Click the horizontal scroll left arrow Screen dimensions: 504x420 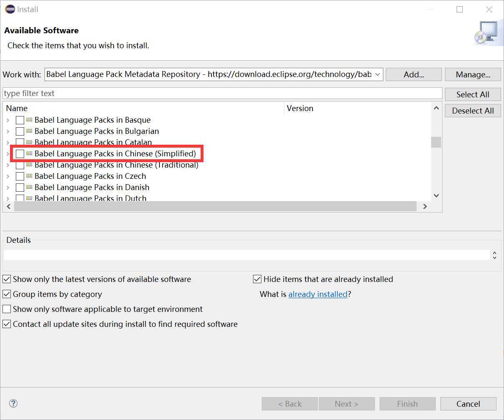point(9,206)
